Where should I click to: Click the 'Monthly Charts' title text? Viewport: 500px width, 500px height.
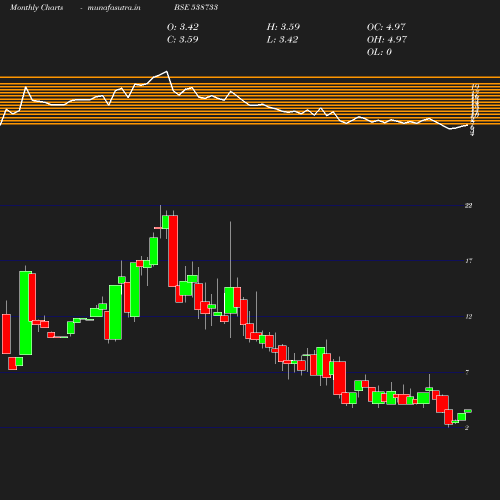pyautogui.click(x=36, y=8)
